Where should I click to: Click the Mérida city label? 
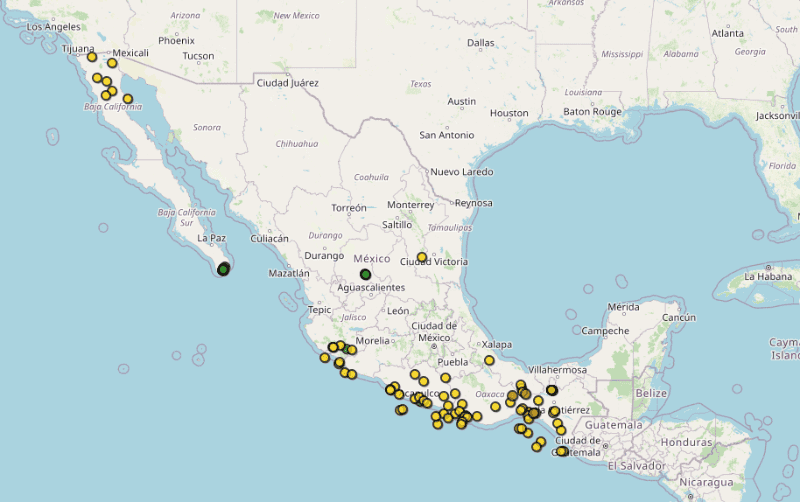(x=622, y=307)
